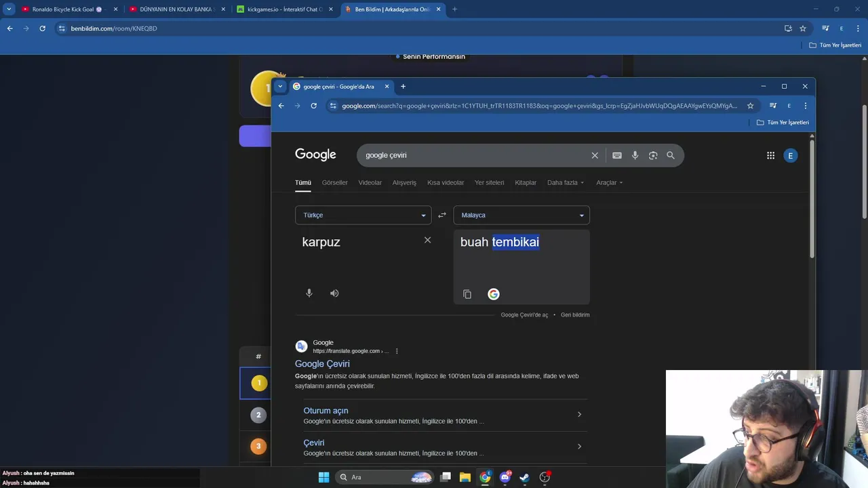The width and height of the screenshot is (868, 488).
Task: Search translation with the Google G icon
Action: coord(494,294)
